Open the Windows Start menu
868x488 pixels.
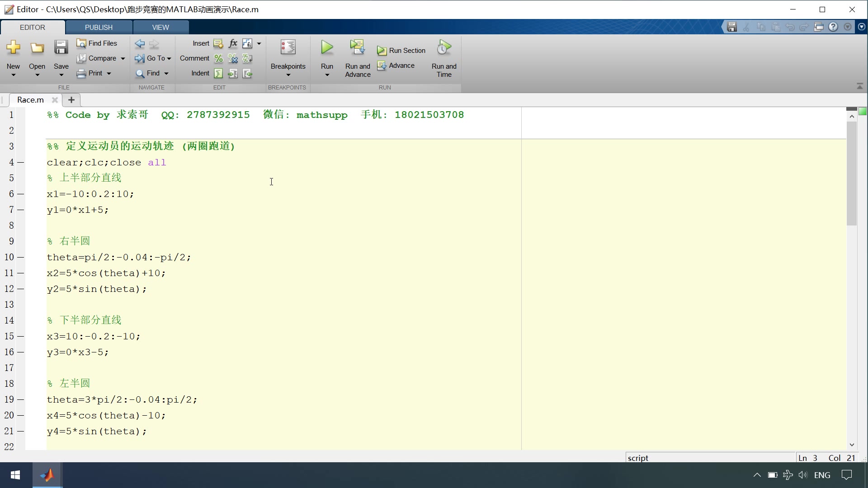point(15,475)
